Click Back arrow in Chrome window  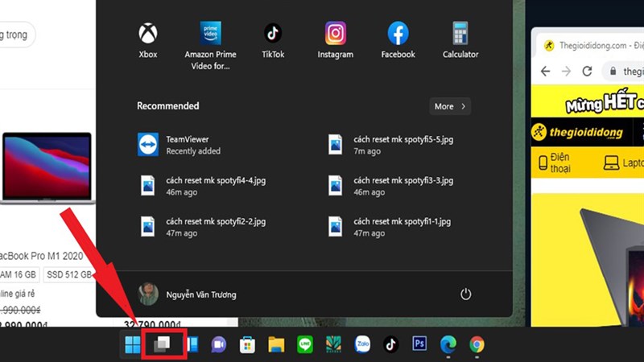coord(545,72)
